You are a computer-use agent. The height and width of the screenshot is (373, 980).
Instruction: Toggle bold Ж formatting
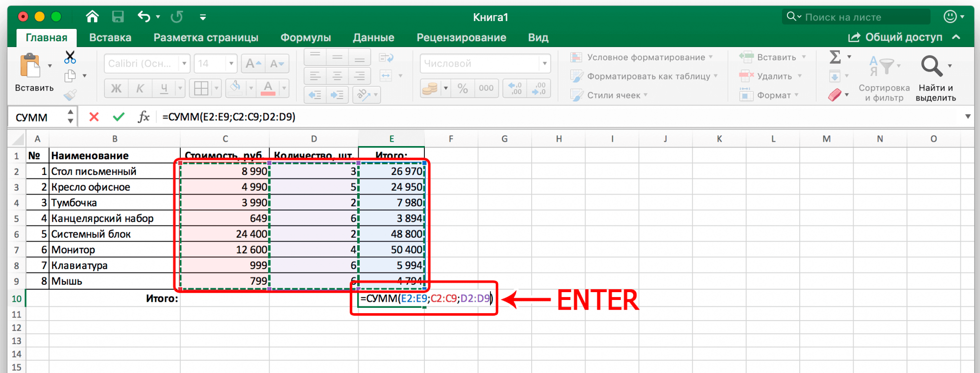point(116,88)
